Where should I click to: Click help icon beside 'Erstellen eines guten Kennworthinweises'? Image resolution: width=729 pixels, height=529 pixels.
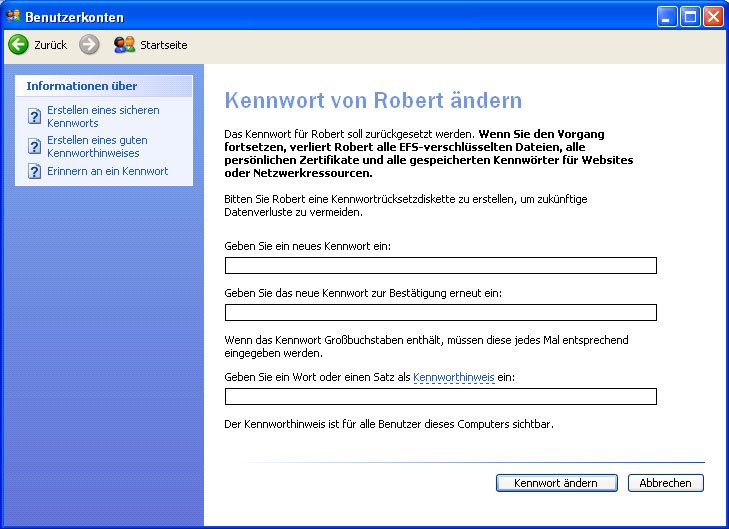(x=35, y=147)
